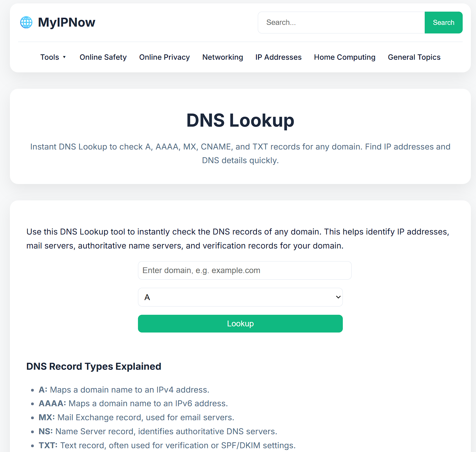Click the MyIPNow site title link

(x=67, y=22)
